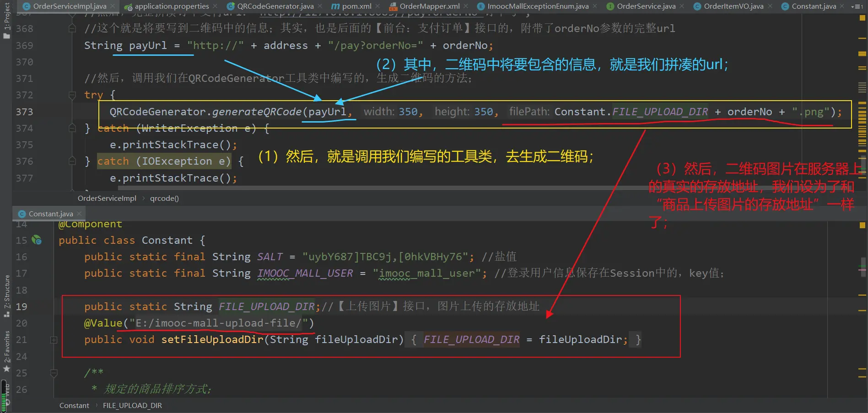The height and width of the screenshot is (413, 868).
Task: Click the @Value annotation on line 20
Action: tap(103, 323)
